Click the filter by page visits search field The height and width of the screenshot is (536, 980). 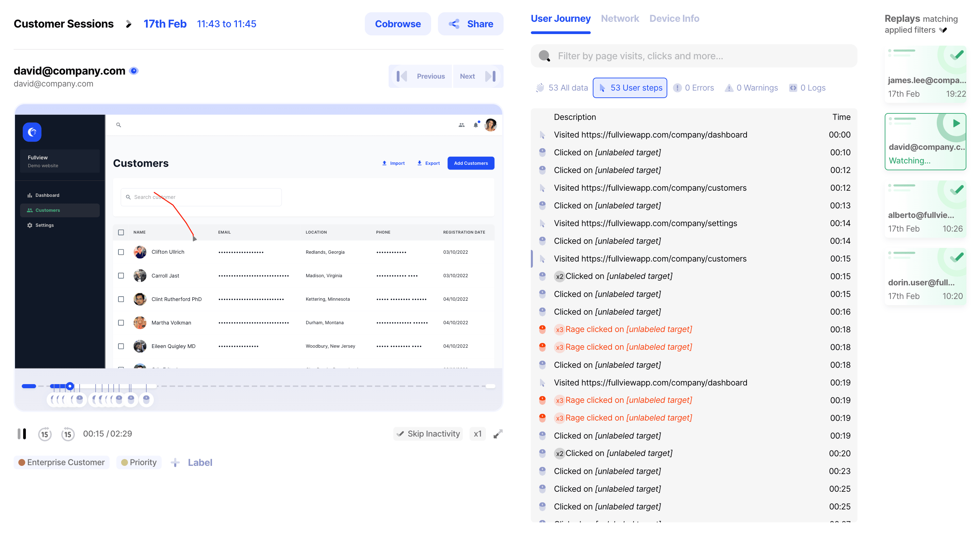pos(692,56)
